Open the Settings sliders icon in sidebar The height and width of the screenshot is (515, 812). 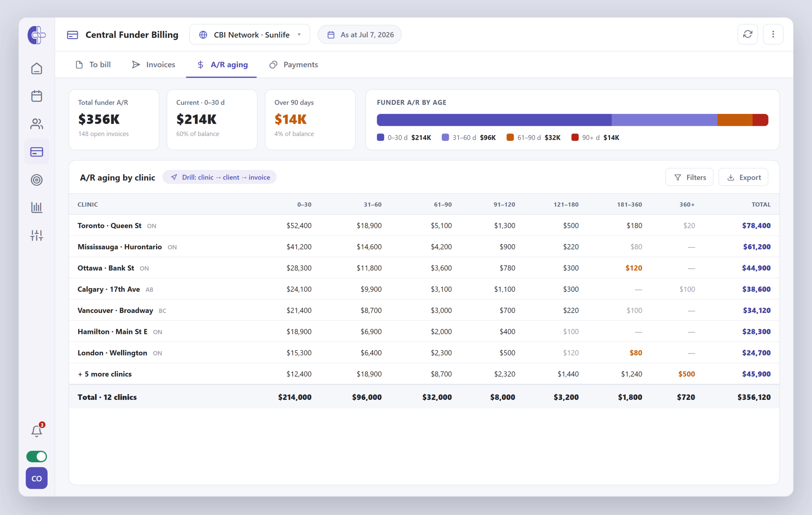[36, 235]
